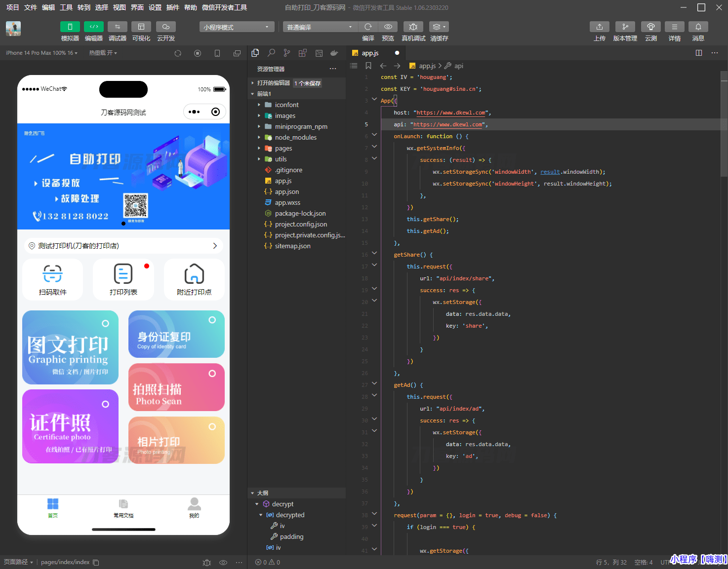728x569 pixels.
Task: Open the 工具 menu
Action: pyautogui.click(x=66, y=7)
